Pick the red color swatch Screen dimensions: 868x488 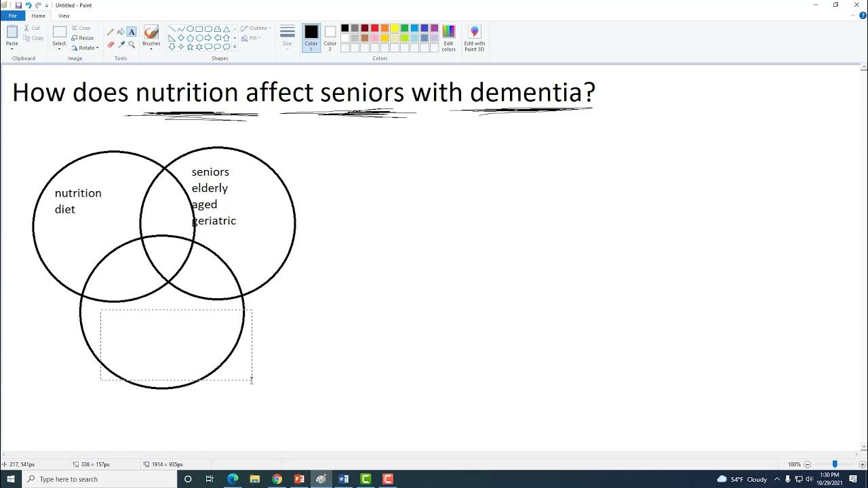pyautogui.click(x=374, y=28)
